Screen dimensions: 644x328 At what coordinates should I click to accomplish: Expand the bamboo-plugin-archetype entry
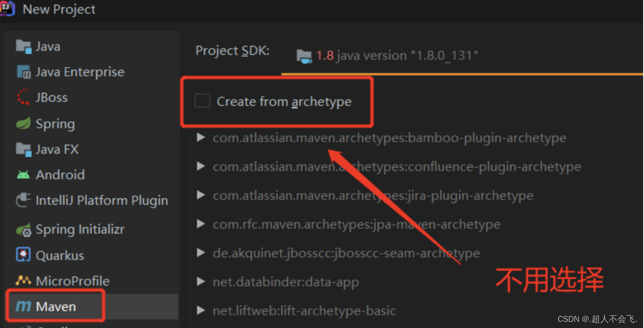pyautogui.click(x=201, y=138)
